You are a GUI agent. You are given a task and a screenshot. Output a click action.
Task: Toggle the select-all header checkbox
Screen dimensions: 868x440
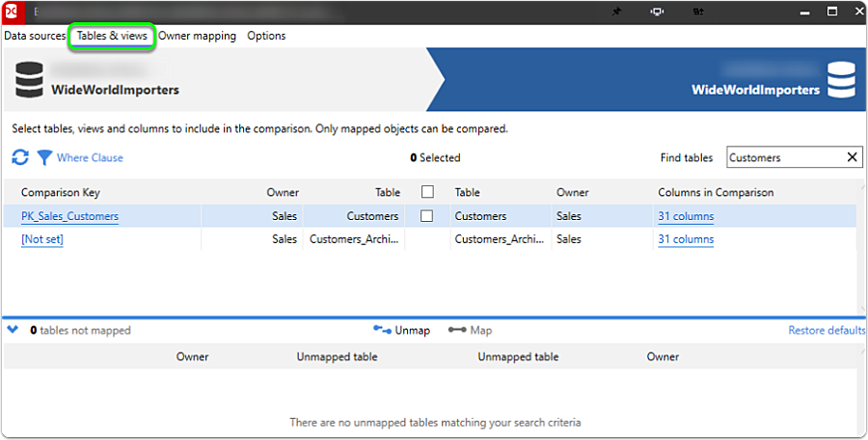[x=426, y=192]
